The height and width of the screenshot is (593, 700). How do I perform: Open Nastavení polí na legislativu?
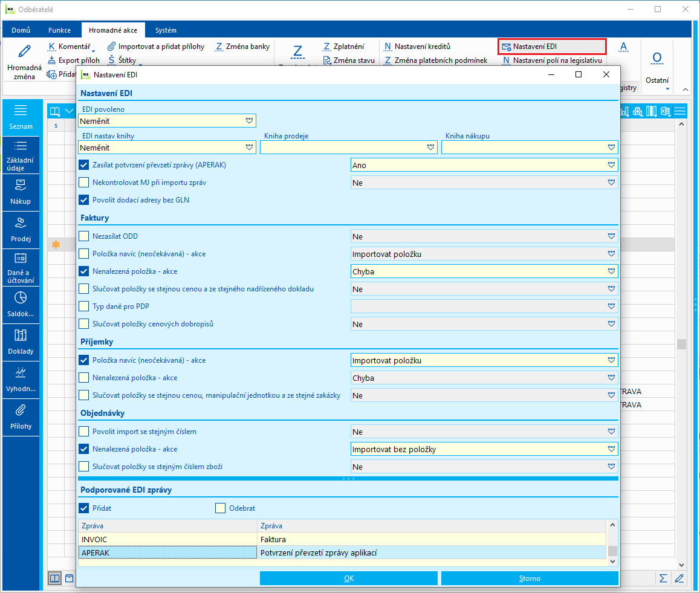[x=552, y=60]
